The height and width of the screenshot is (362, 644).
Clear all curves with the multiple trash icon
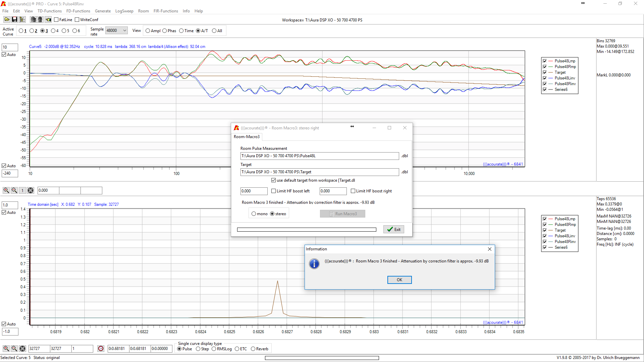click(33, 20)
